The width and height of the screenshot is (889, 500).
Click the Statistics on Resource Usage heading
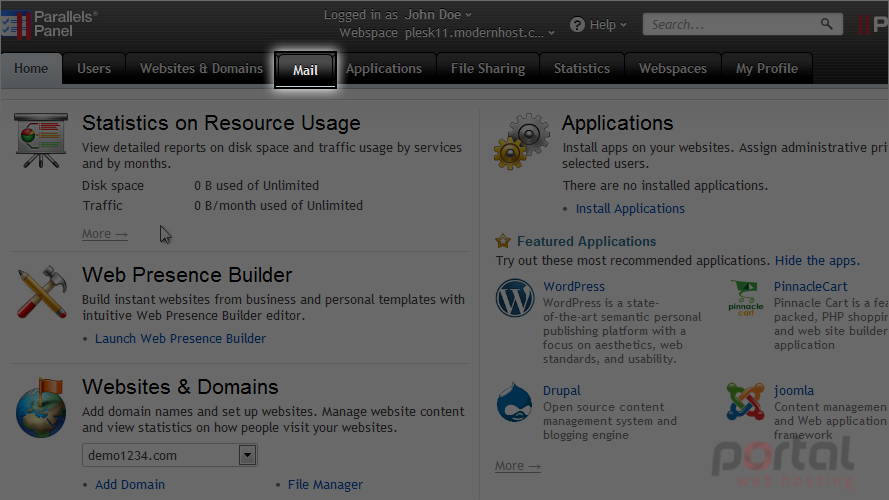tap(221, 123)
